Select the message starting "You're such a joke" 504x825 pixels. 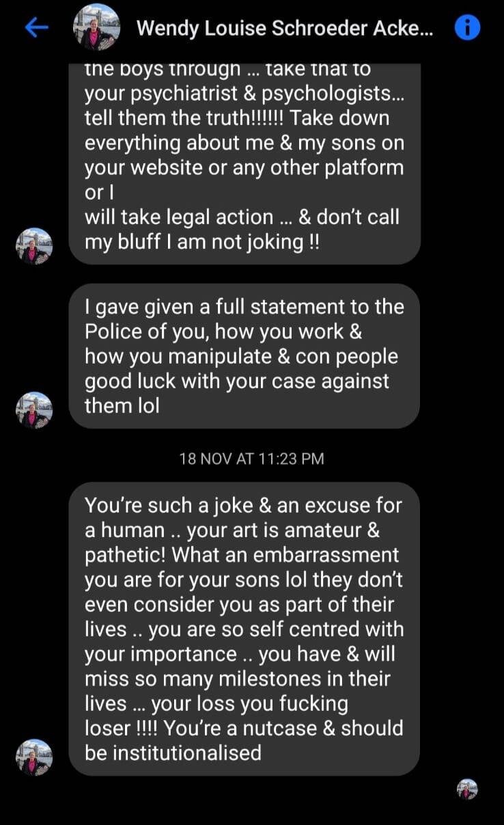tap(244, 629)
